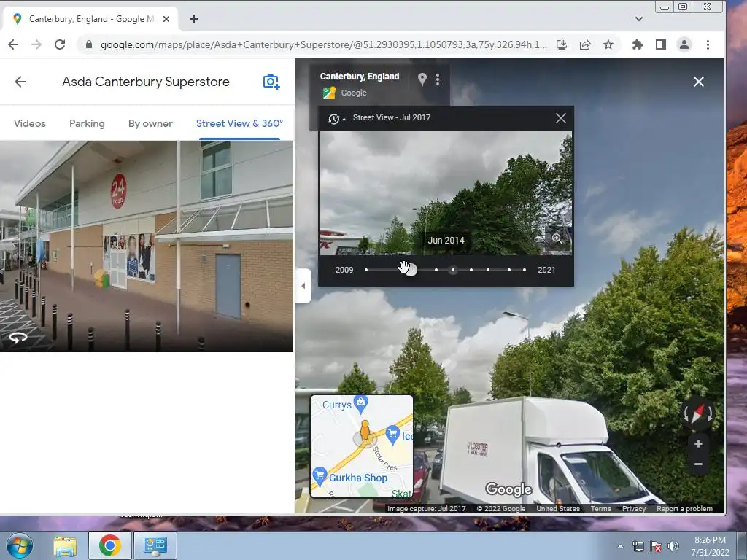Add a photo with camera-plus icon
The width and height of the screenshot is (747, 560).
271,82
